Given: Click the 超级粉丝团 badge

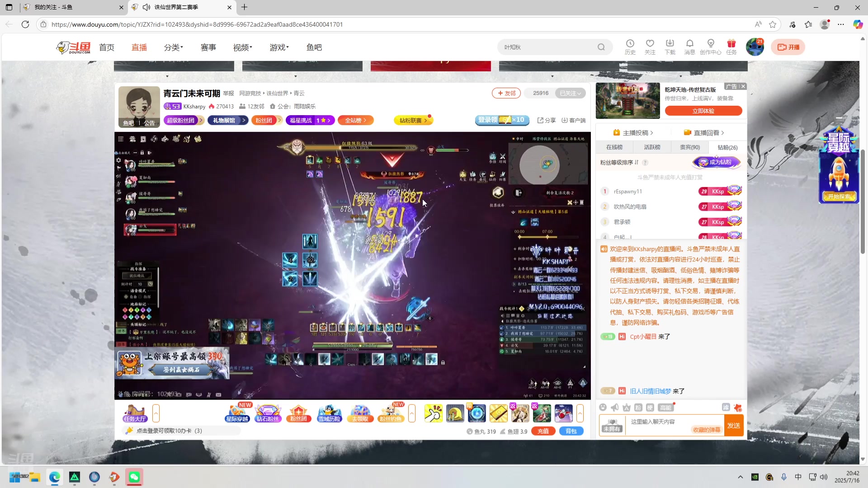Looking at the screenshot, I should 184,120.
